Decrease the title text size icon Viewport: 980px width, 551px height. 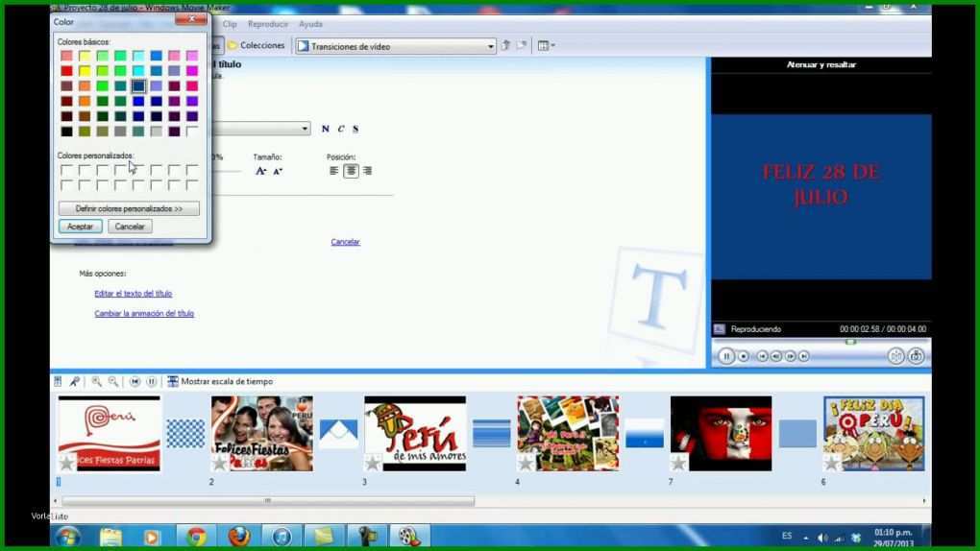pyautogui.click(x=278, y=171)
